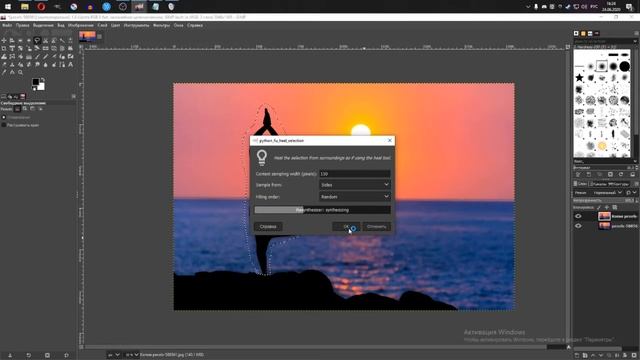Open Правка menu

22,25
